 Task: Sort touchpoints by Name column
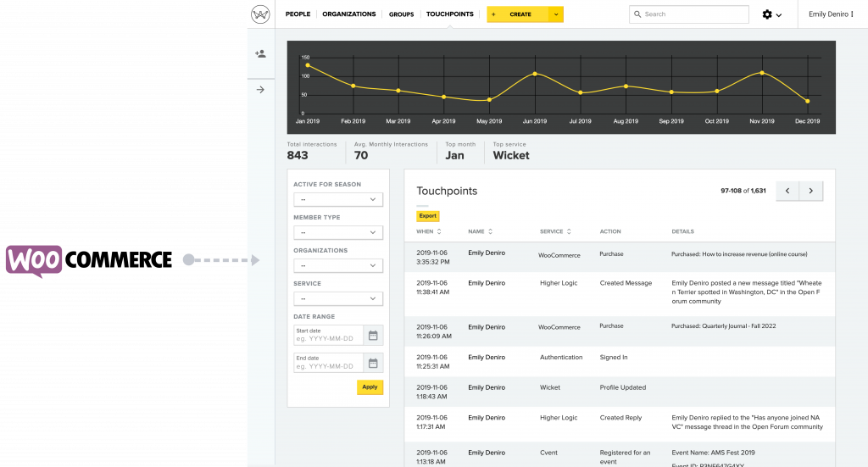pos(480,231)
